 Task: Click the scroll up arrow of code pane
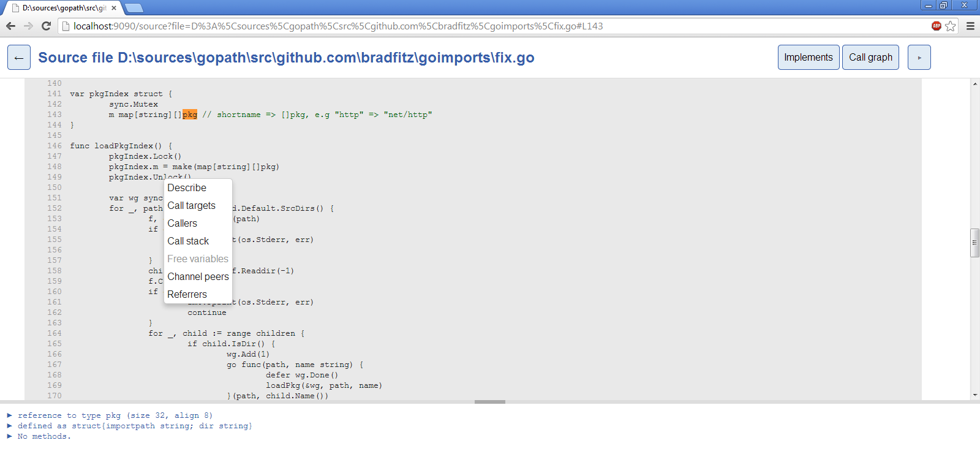(974, 83)
